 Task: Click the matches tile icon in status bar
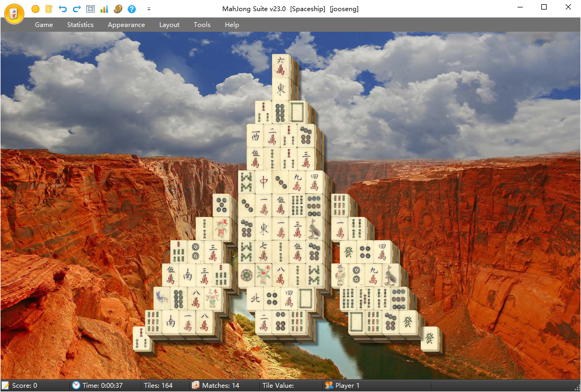pos(196,385)
